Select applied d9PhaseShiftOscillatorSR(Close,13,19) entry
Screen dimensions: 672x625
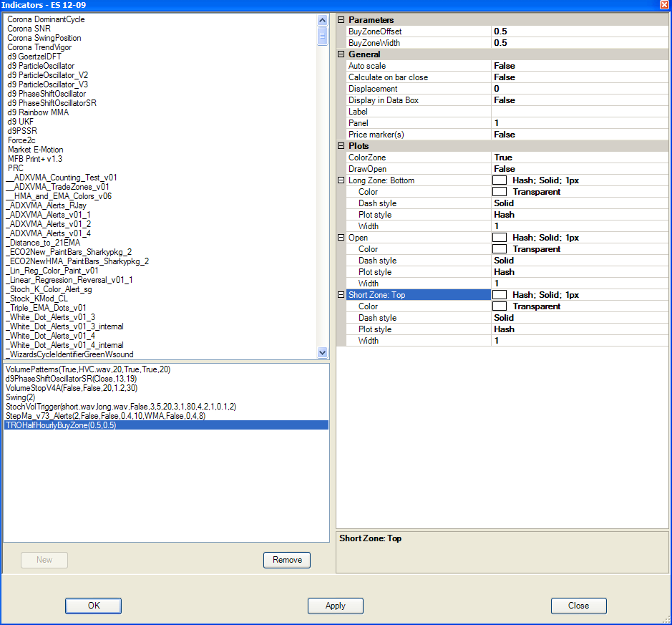point(71,379)
